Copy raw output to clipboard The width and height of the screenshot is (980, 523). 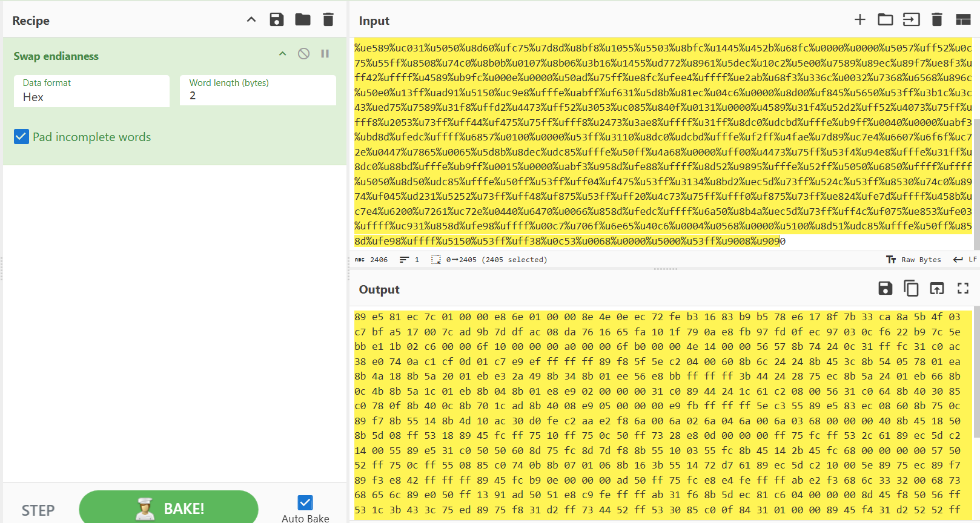[911, 289]
